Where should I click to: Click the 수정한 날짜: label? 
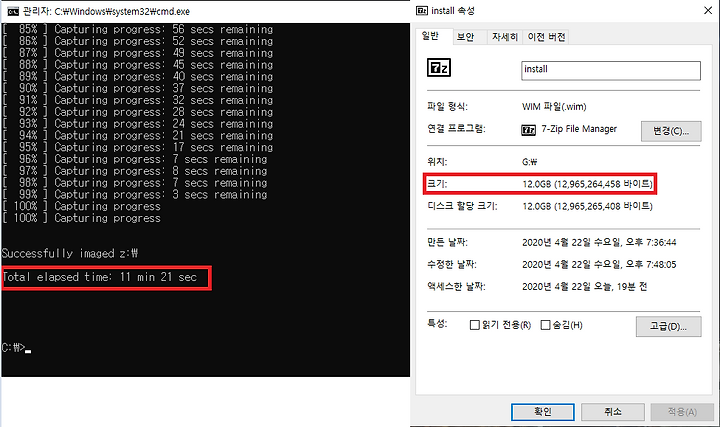tap(452, 264)
